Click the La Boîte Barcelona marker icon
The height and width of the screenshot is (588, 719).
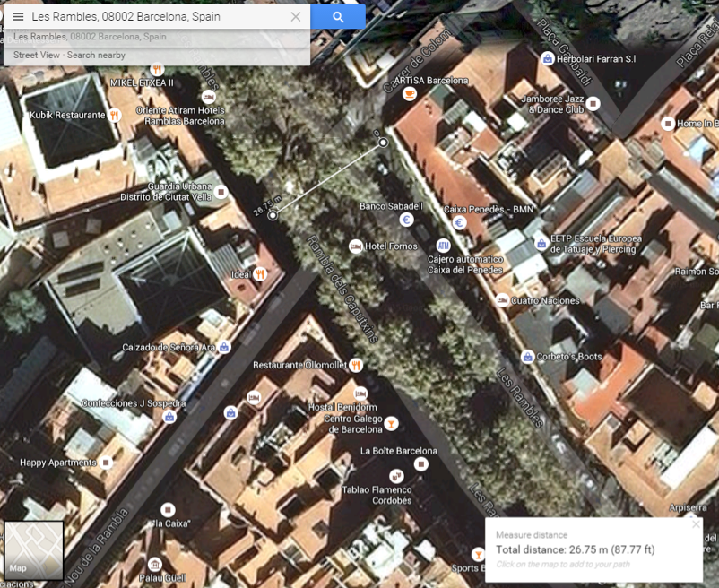click(x=420, y=464)
